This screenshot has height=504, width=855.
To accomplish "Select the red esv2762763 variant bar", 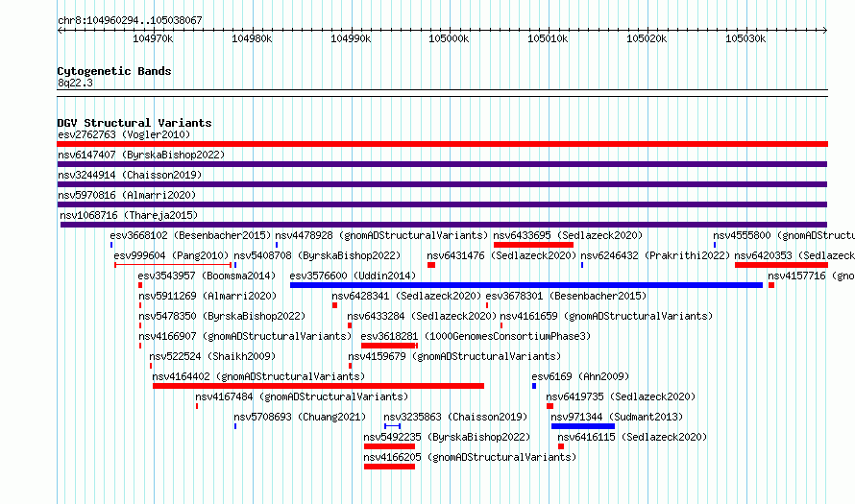I will (x=442, y=144).
